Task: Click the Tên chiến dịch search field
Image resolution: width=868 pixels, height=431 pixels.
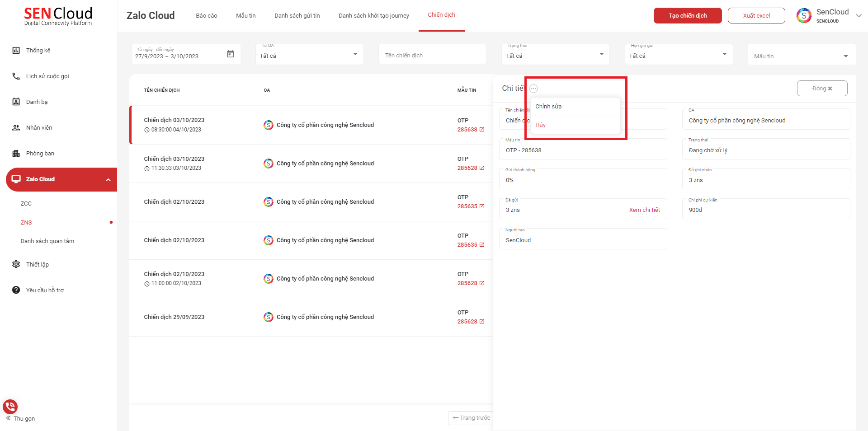Action: pyautogui.click(x=432, y=55)
